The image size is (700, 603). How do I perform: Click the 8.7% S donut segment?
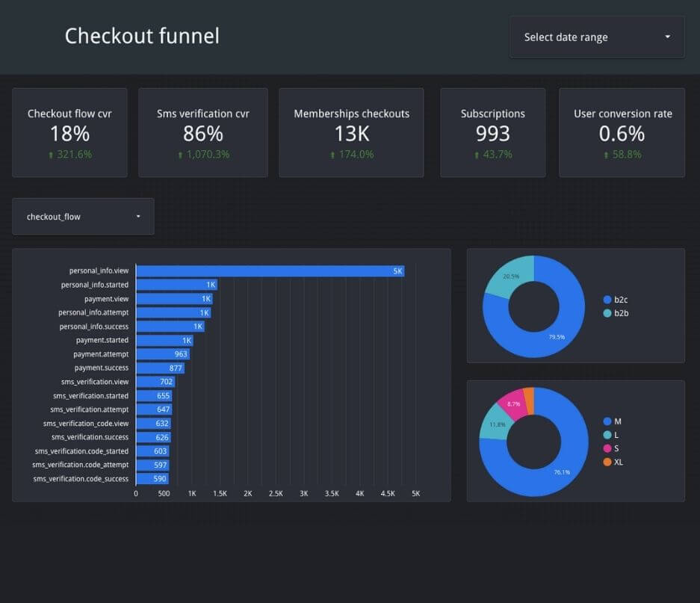pos(512,404)
